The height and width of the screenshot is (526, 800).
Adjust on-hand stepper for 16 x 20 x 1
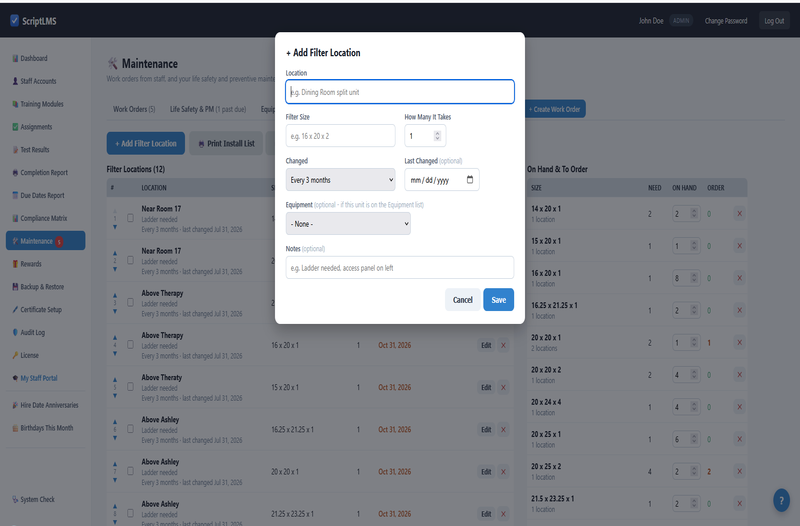[694, 278]
